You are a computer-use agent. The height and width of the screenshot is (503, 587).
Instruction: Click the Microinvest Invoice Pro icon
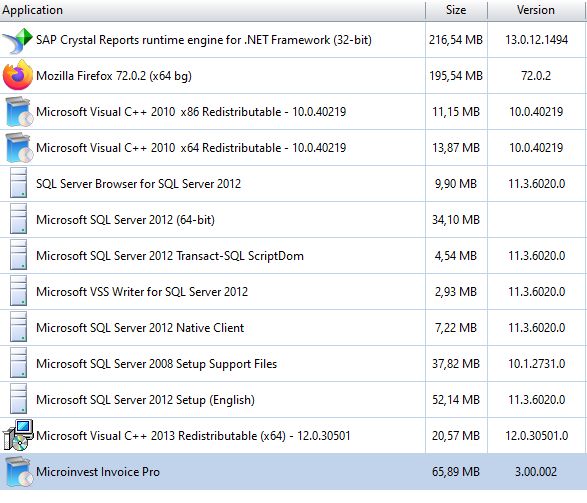click(x=18, y=472)
